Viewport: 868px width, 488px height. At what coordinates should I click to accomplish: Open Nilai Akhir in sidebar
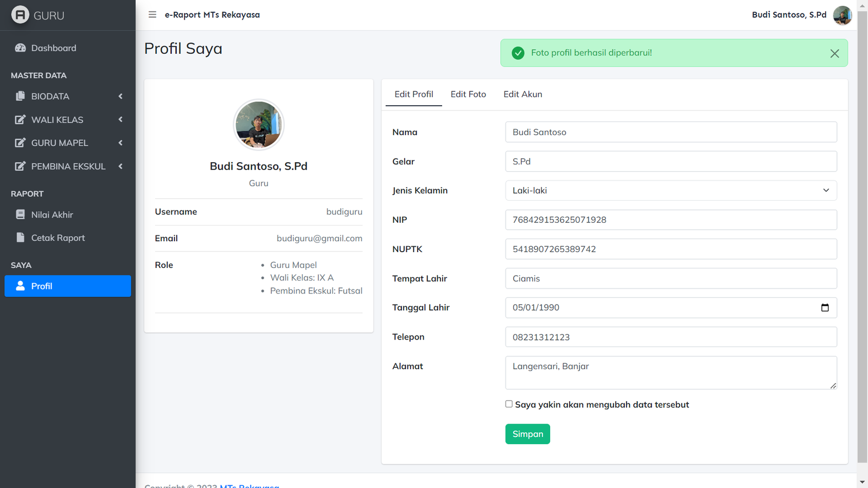[x=52, y=215]
